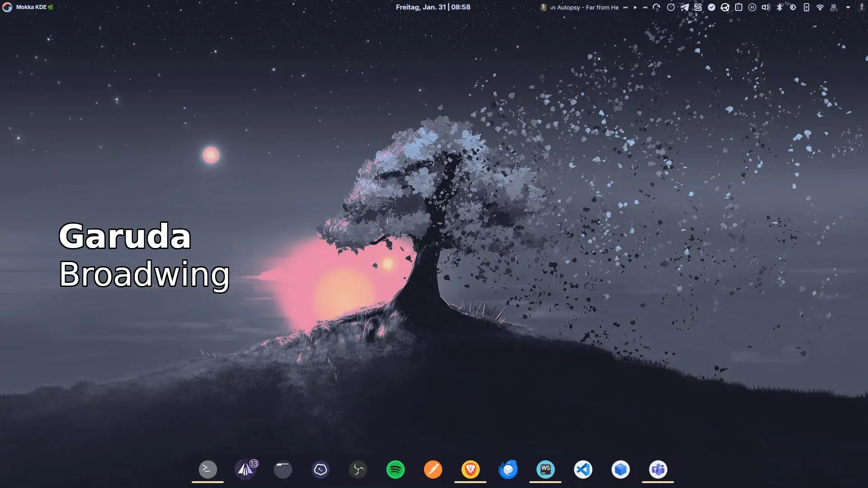Open Telegram from the system tray

[x=684, y=7]
